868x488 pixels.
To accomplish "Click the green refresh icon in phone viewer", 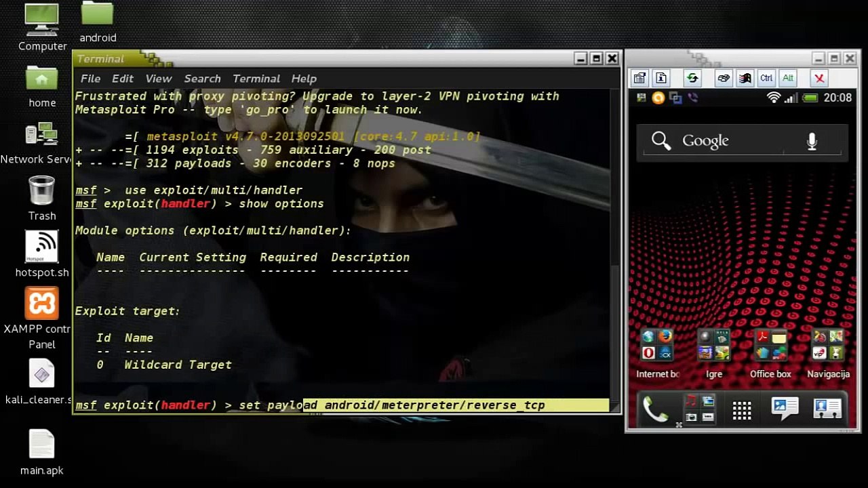I will pos(692,78).
